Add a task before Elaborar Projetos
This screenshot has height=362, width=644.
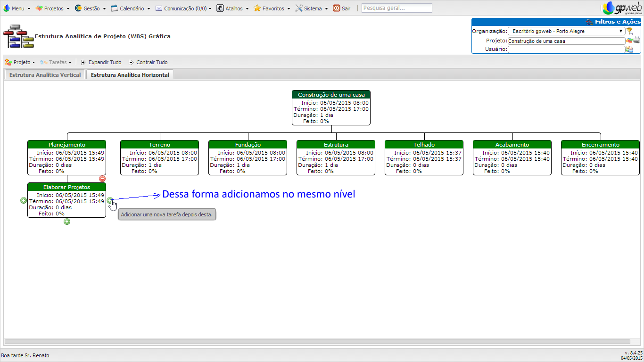[24, 200]
